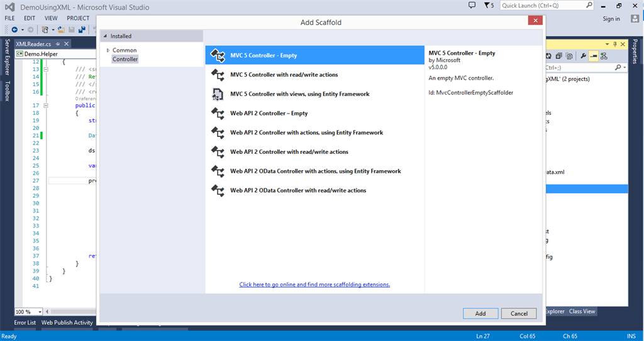Open the FILE menu
Image resolution: width=644 pixels, height=341 pixels.
9,18
